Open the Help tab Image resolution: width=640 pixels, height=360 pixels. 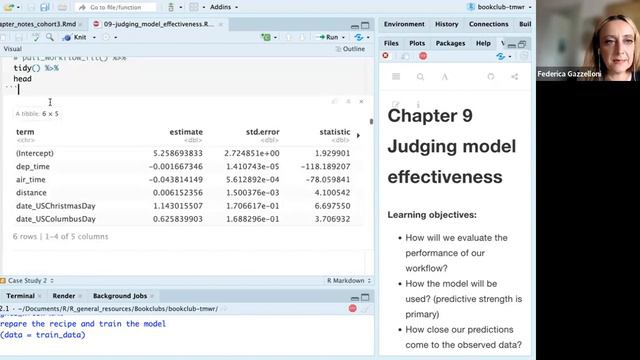[x=483, y=43]
